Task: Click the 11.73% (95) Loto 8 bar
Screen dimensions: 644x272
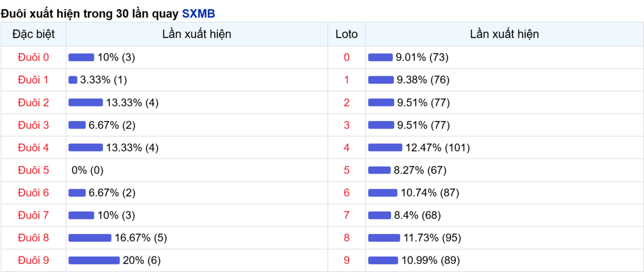Action: [x=384, y=238]
